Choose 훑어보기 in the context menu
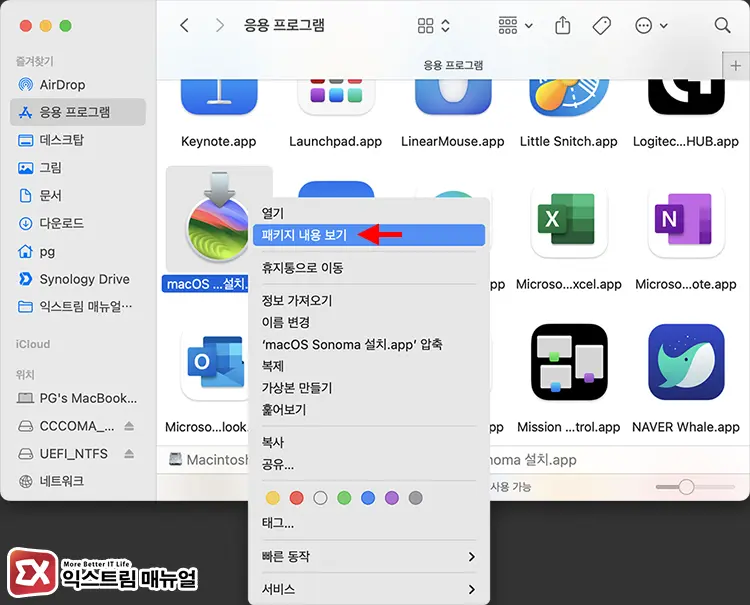Viewport: 750px width, 605px height. 369,410
